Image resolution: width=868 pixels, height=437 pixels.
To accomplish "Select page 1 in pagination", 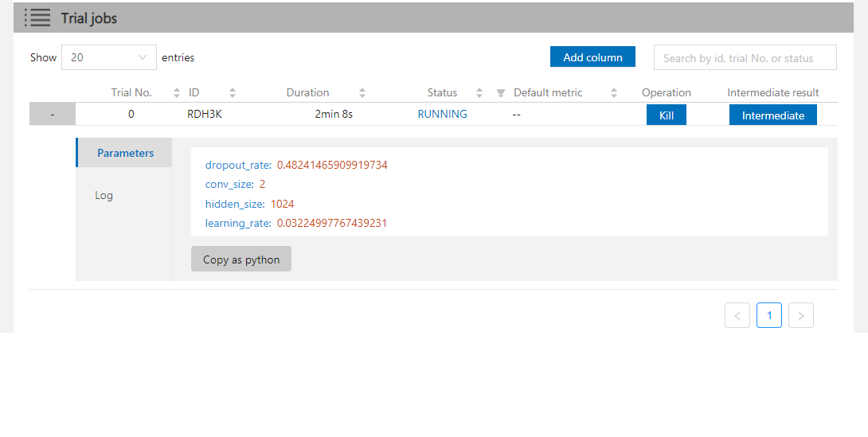I will point(769,315).
